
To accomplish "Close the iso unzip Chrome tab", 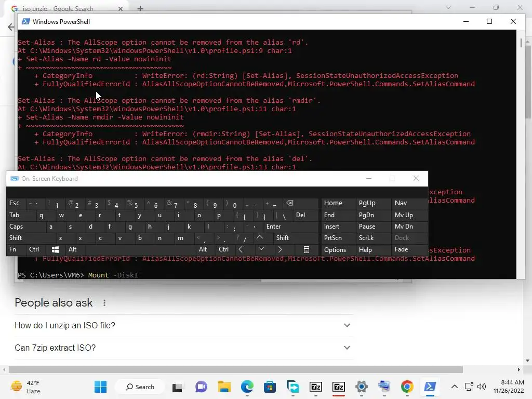I will click(121, 9).
